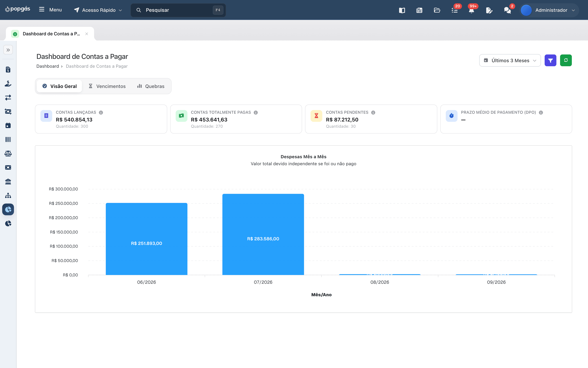This screenshot has height=368, width=588.
Task: Open invoice dollar document sidebar icon
Action: point(8,70)
